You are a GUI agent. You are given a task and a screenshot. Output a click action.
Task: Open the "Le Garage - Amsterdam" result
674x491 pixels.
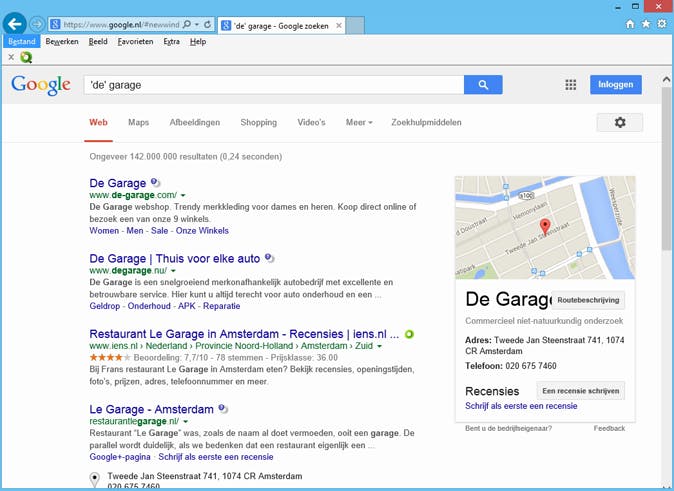click(x=151, y=409)
